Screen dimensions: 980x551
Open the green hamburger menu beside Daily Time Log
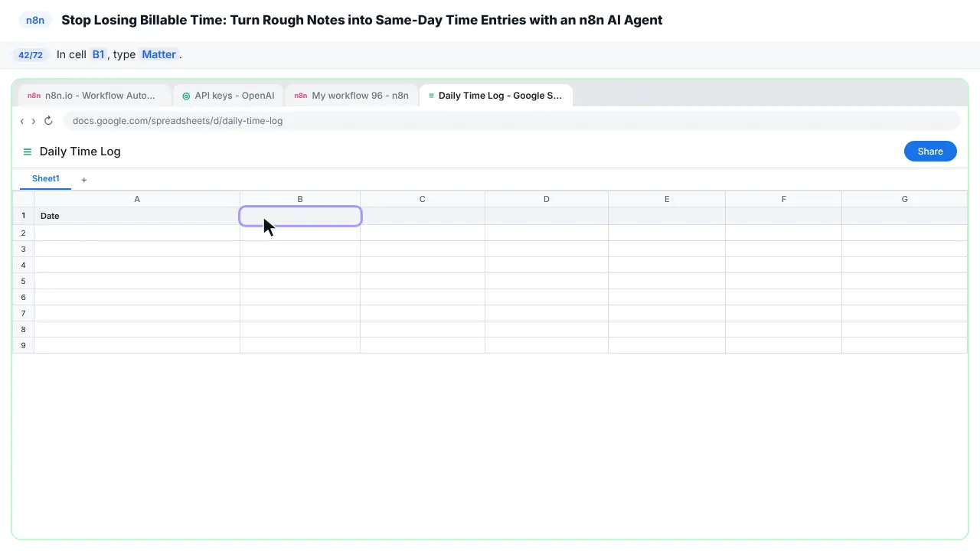pos(28,152)
